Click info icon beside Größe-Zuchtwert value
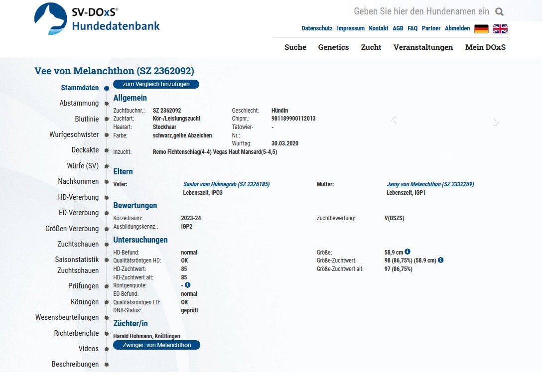The width and height of the screenshot is (542, 392). [440, 260]
